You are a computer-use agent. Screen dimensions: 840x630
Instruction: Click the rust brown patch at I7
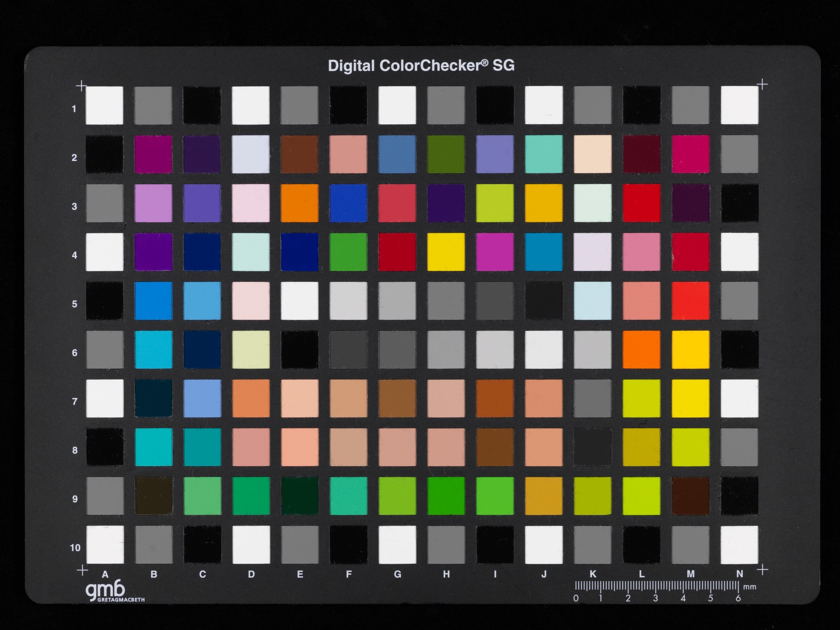click(x=495, y=398)
